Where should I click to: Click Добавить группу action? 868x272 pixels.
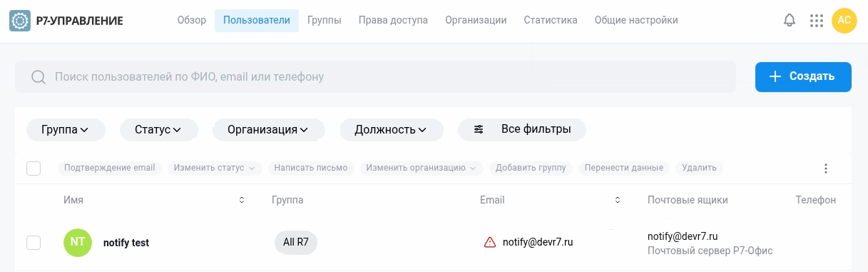point(531,168)
